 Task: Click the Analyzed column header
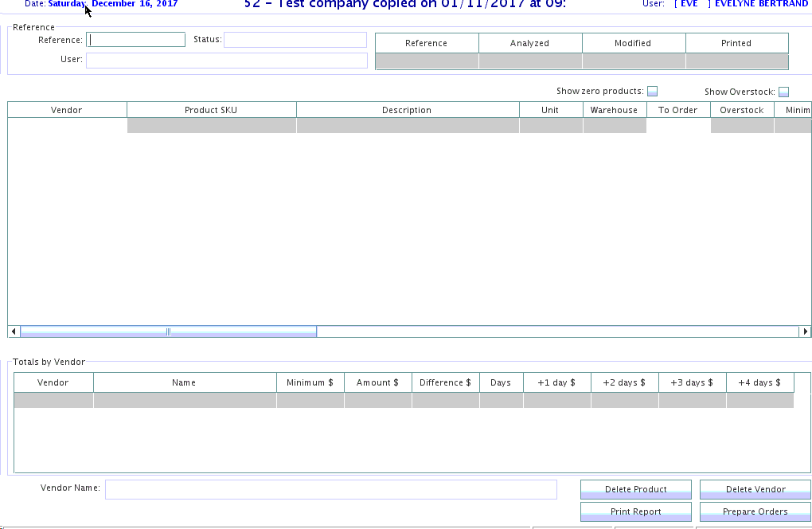point(529,43)
